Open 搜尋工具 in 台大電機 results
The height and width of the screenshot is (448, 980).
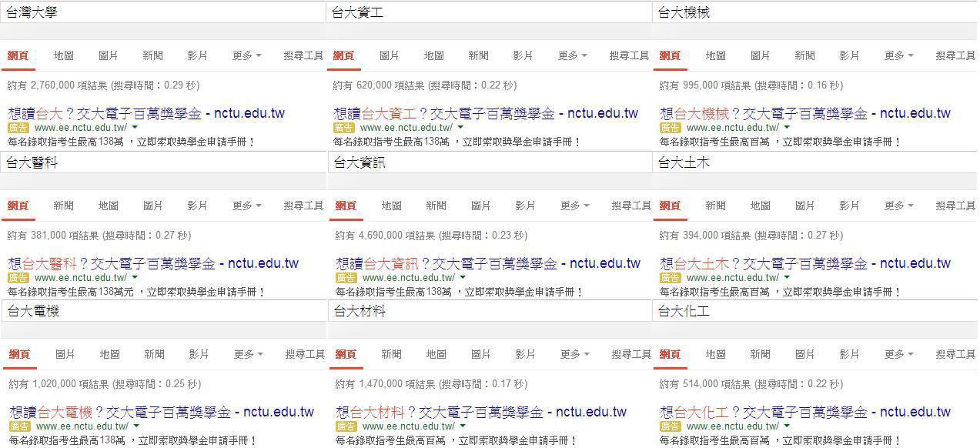click(x=306, y=354)
